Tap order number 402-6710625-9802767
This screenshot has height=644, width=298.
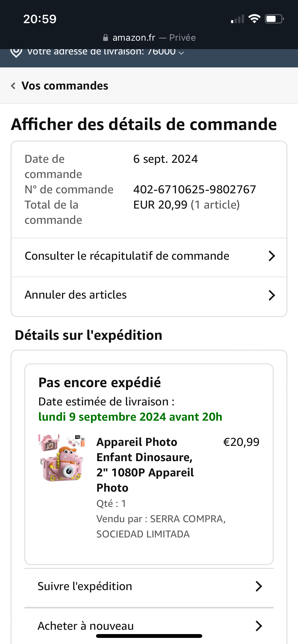pyautogui.click(x=195, y=189)
